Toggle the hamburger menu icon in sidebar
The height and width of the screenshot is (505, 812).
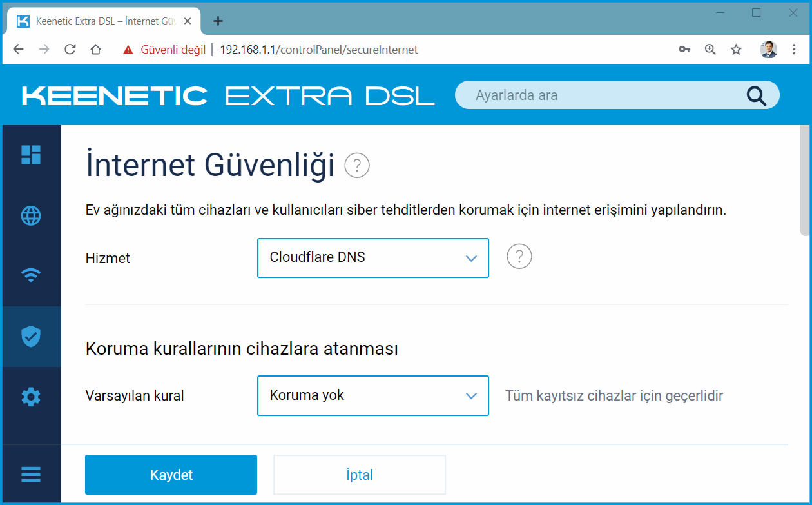31,475
